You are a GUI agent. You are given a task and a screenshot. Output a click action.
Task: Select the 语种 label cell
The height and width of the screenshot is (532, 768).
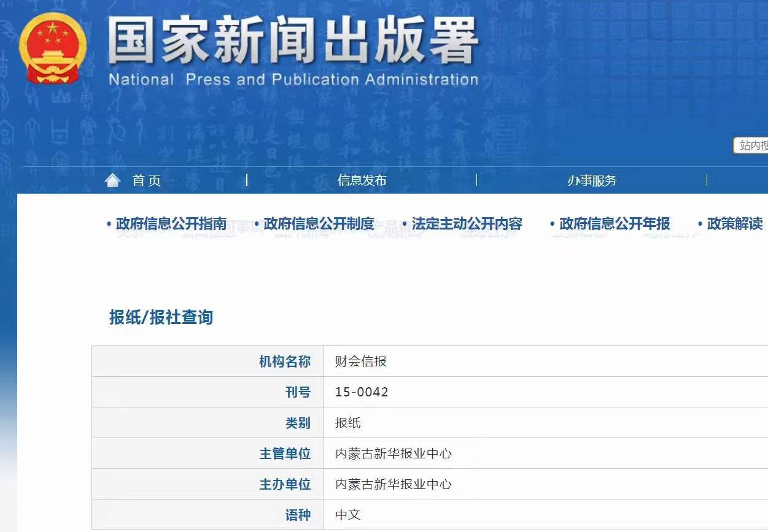(x=208, y=515)
